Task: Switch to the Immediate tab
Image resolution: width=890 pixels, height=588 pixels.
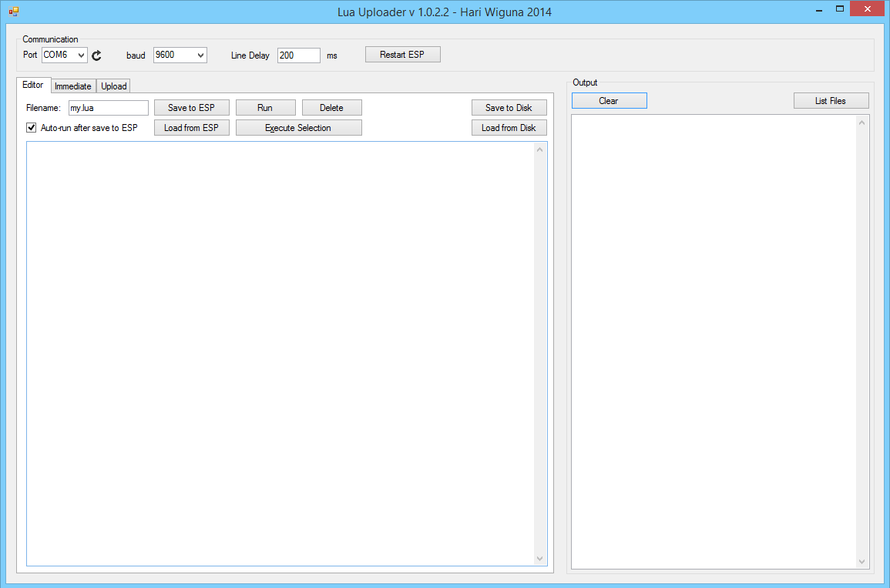Action: [x=73, y=86]
